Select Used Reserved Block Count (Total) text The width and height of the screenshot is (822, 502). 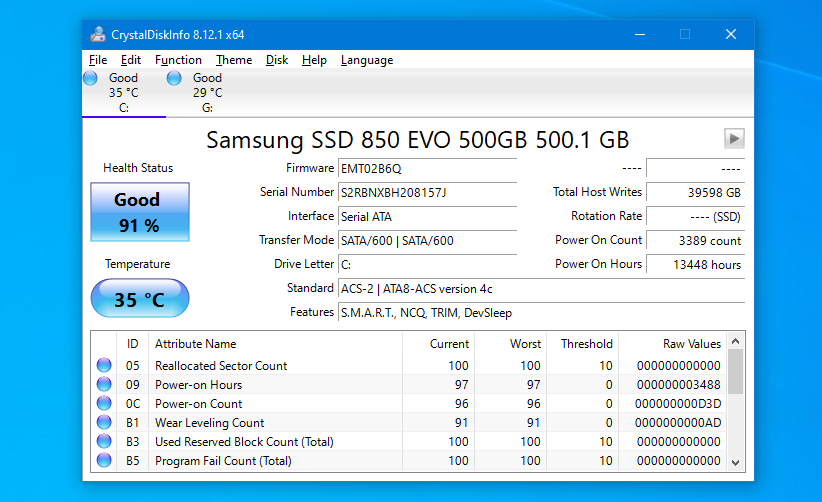click(244, 442)
